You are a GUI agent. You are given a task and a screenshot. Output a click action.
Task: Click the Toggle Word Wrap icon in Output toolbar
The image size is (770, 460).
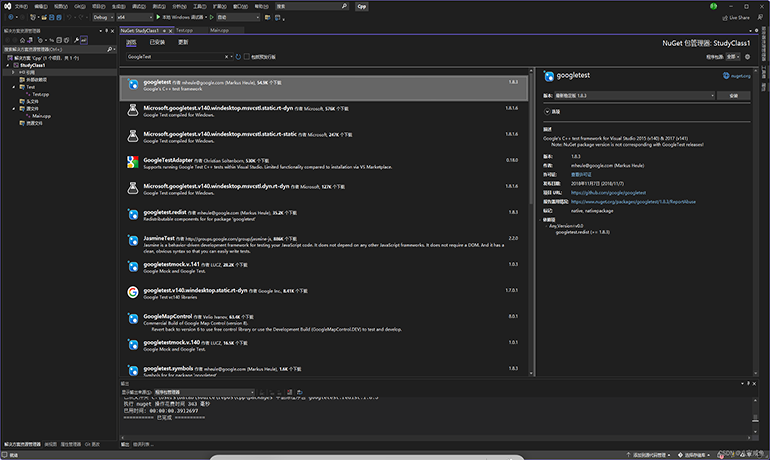click(x=300, y=392)
